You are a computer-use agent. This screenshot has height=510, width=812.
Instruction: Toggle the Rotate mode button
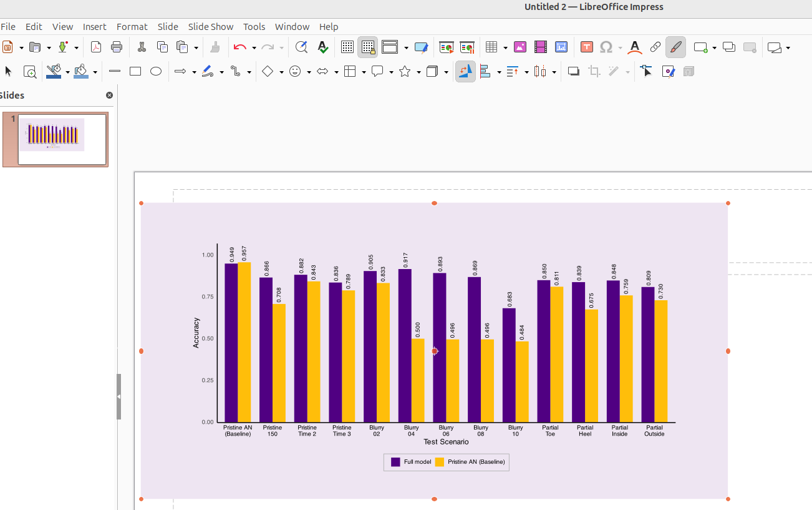pyautogui.click(x=465, y=71)
